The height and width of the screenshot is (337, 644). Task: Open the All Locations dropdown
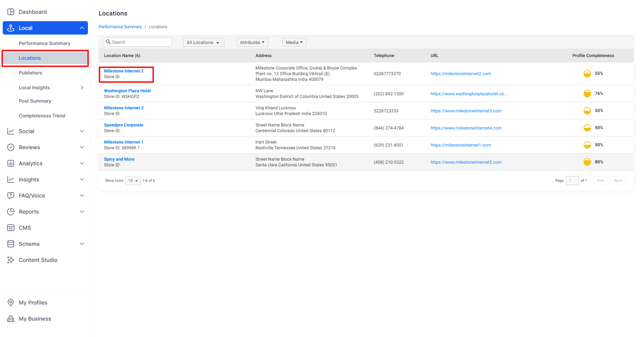[204, 42]
